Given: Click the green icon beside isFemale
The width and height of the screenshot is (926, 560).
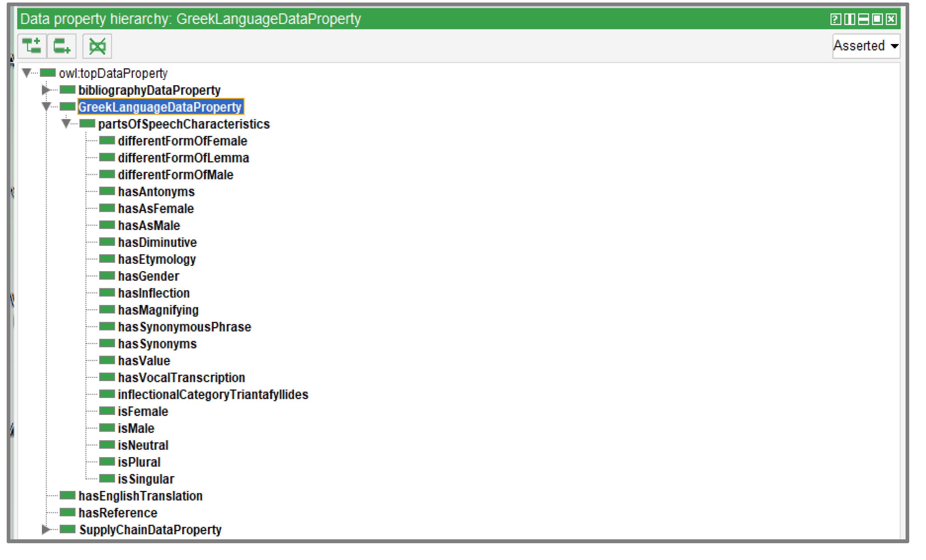Looking at the screenshot, I should (107, 411).
